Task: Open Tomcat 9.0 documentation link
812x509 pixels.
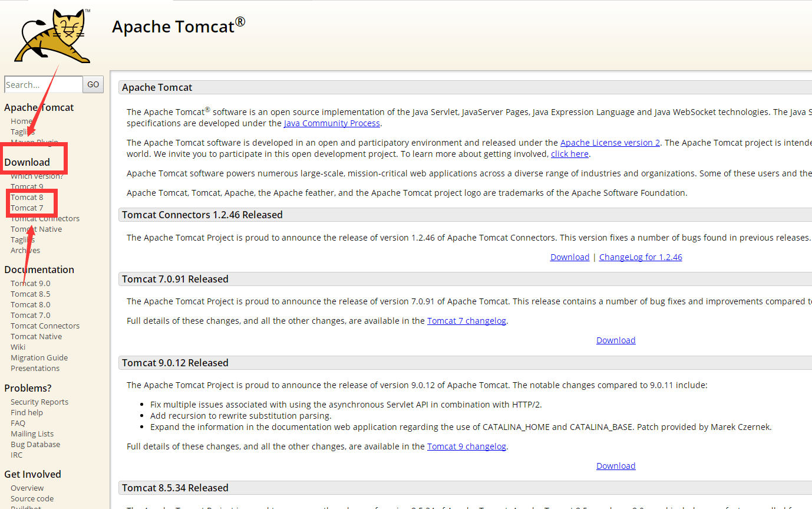Action: (30, 283)
